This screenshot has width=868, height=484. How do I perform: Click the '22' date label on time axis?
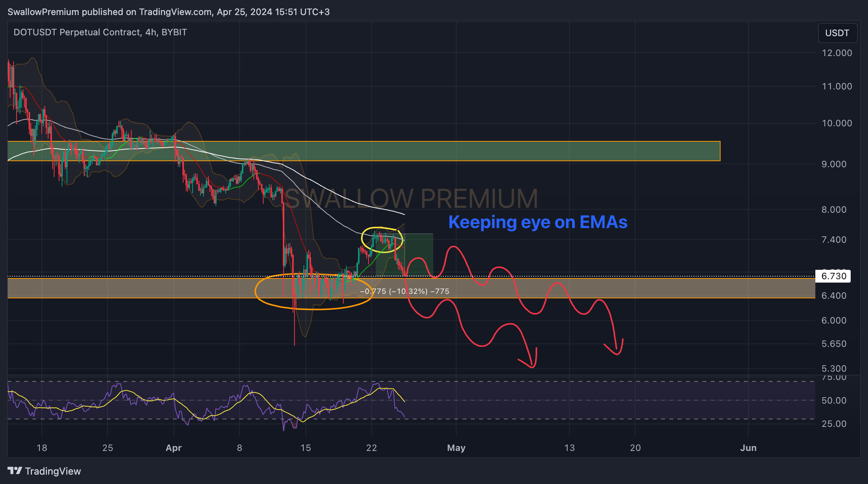click(x=372, y=448)
